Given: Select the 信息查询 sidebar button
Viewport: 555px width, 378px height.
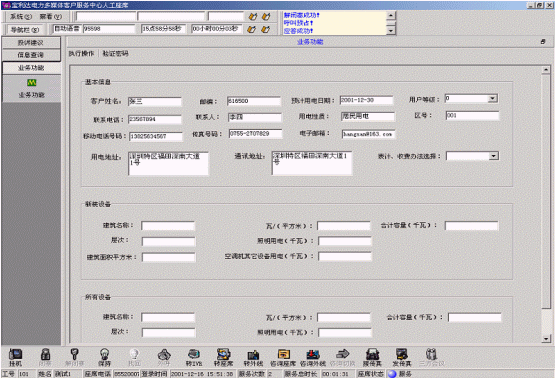Looking at the screenshot, I should click(31, 55).
